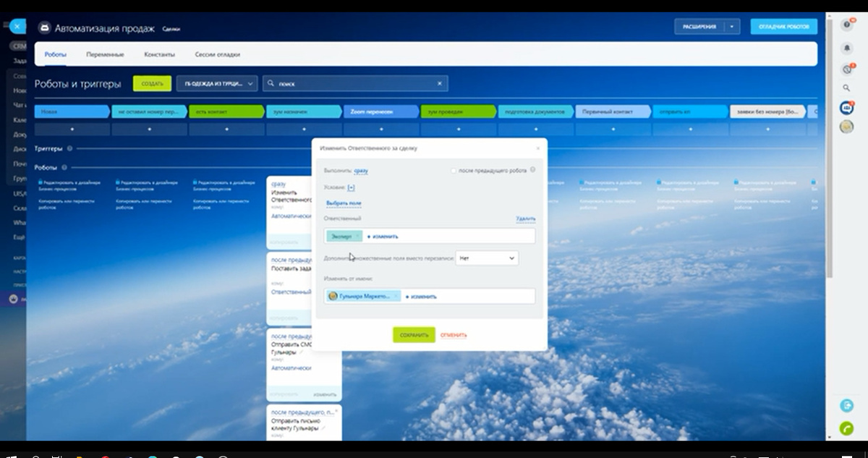Select the не оставил номер stage header
This screenshot has height=458, width=868.
click(x=149, y=111)
